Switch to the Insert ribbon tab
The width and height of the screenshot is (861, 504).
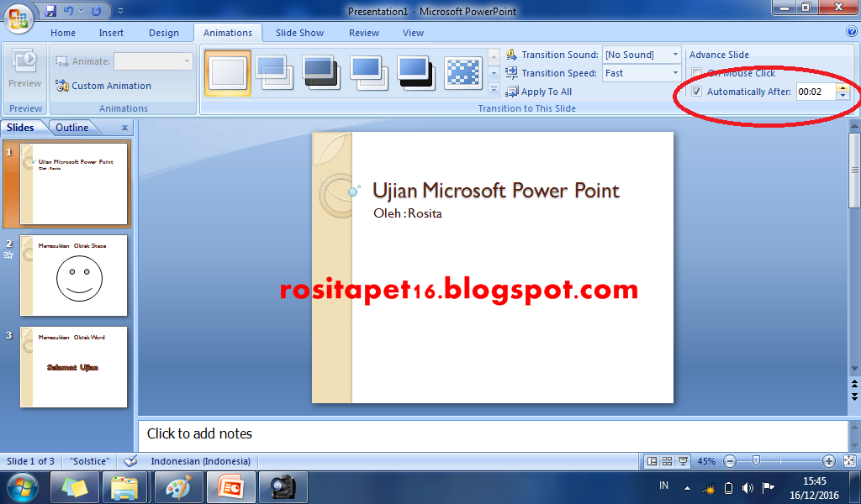pos(111,33)
